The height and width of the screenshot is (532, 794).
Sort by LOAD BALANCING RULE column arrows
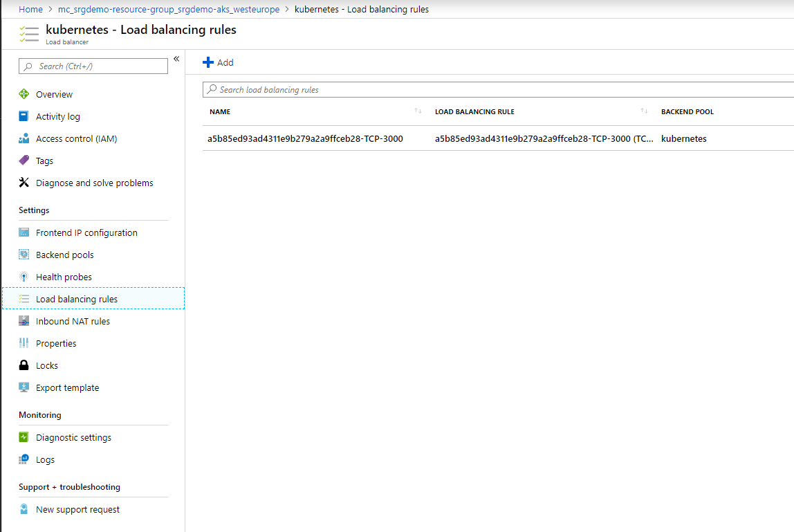[644, 111]
